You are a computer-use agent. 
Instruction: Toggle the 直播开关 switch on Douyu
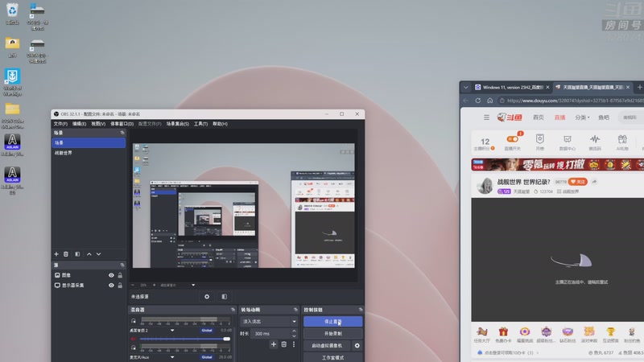[512, 139]
